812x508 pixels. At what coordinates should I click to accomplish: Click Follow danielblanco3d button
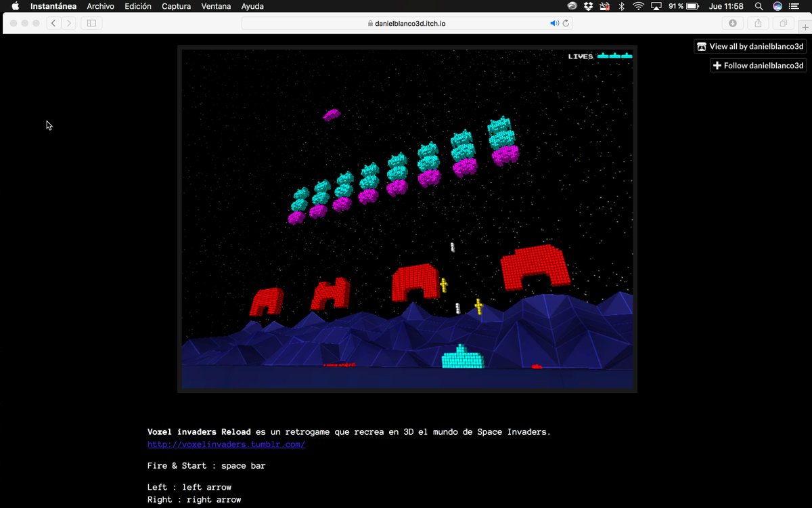pyautogui.click(x=758, y=65)
